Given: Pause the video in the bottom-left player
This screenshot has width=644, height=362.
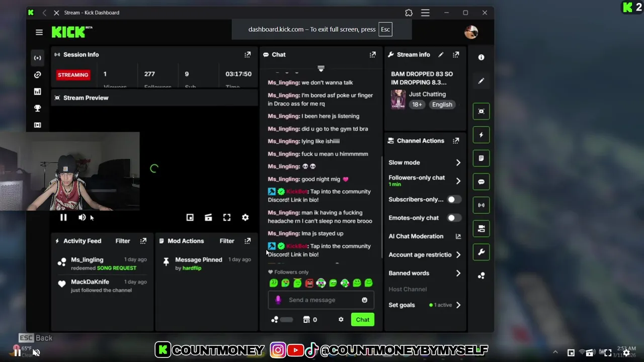Looking at the screenshot, I should [17, 353].
